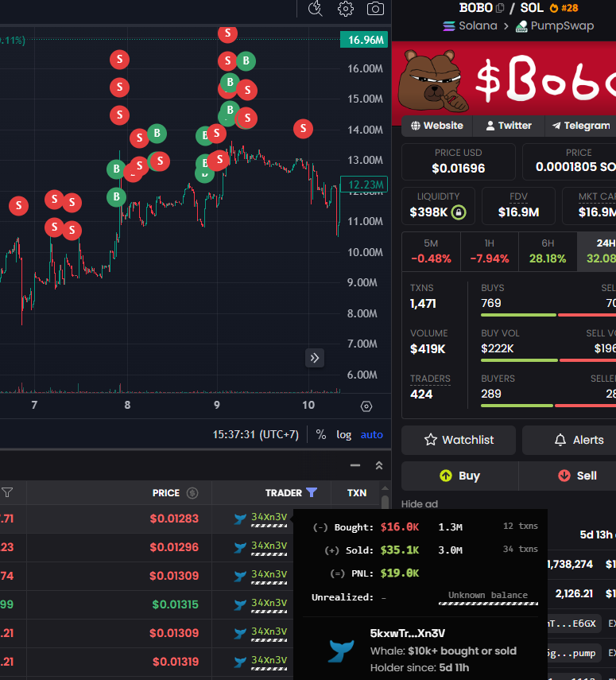Click the leftmost red S trade marker
616x680 pixels.
(x=18, y=205)
